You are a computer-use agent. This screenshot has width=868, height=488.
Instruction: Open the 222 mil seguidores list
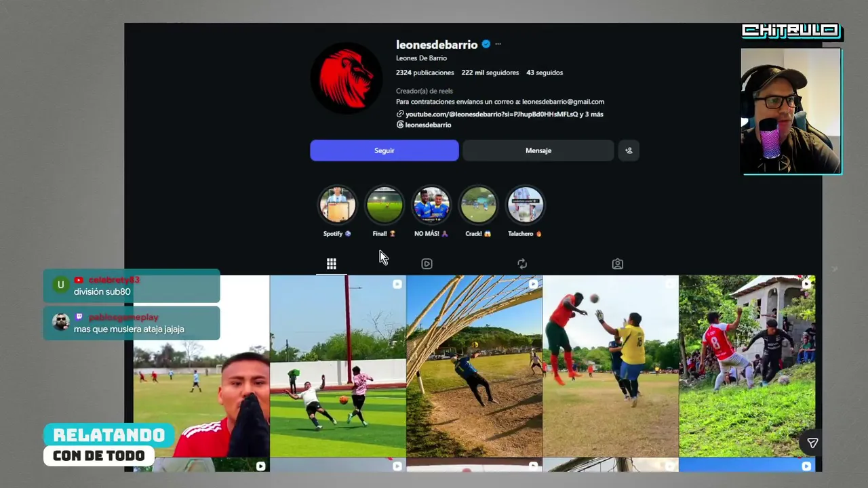click(490, 73)
